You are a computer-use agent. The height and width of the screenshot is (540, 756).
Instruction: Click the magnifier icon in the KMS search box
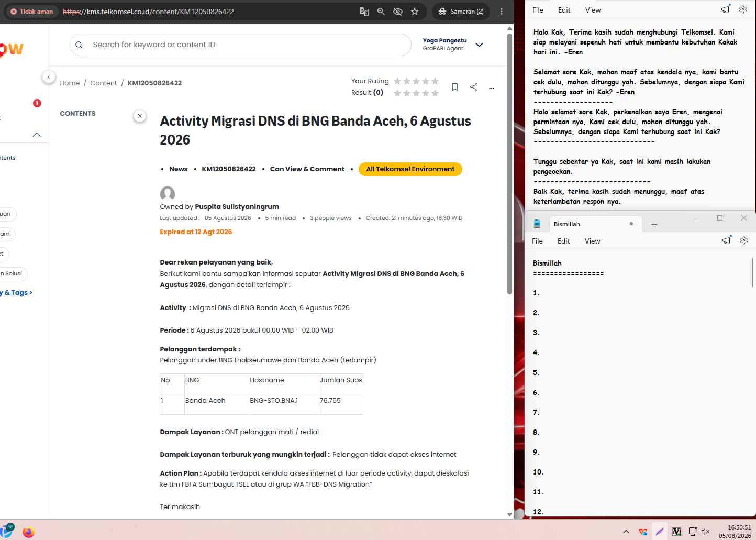pos(79,45)
